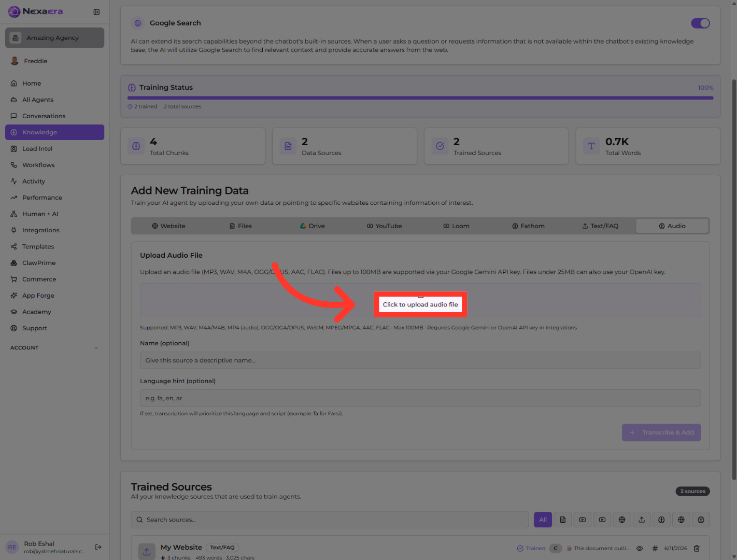Select the All sources filter
737x560 pixels.
coord(543,520)
